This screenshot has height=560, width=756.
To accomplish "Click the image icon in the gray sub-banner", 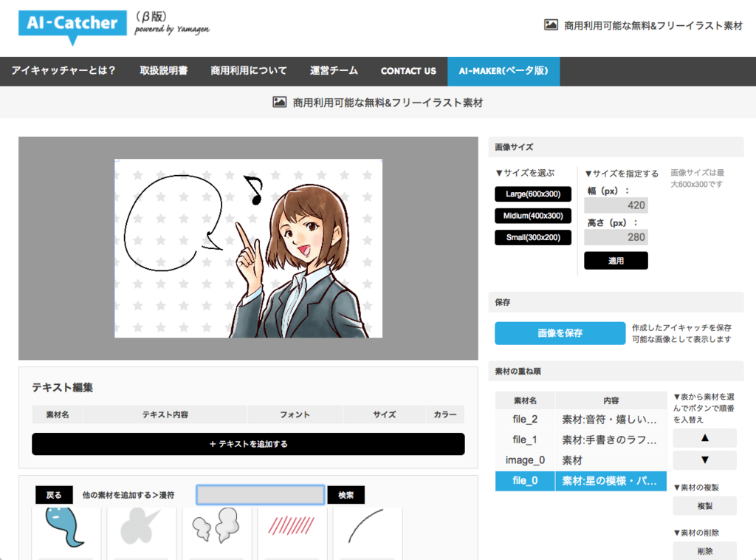I will pyautogui.click(x=280, y=102).
